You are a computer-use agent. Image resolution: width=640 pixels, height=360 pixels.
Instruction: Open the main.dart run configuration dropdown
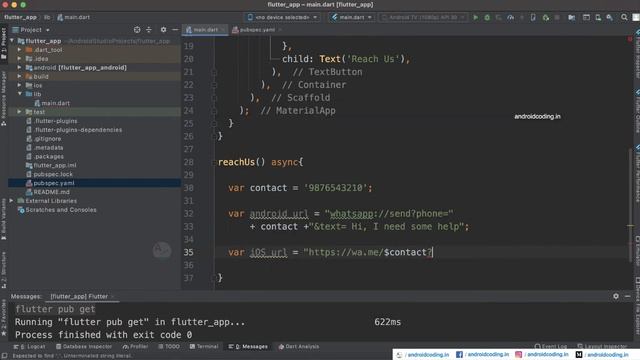pyautogui.click(x=351, y=18)
